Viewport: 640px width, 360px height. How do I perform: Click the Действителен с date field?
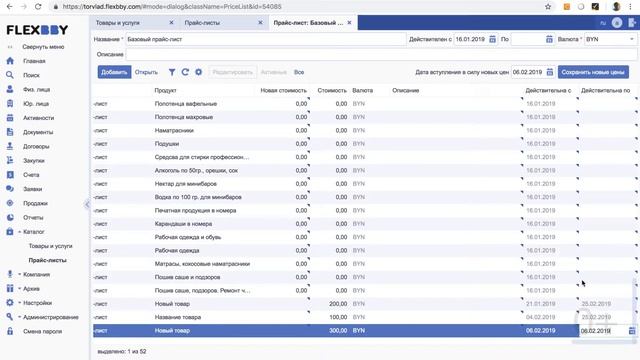click(471, 39)
